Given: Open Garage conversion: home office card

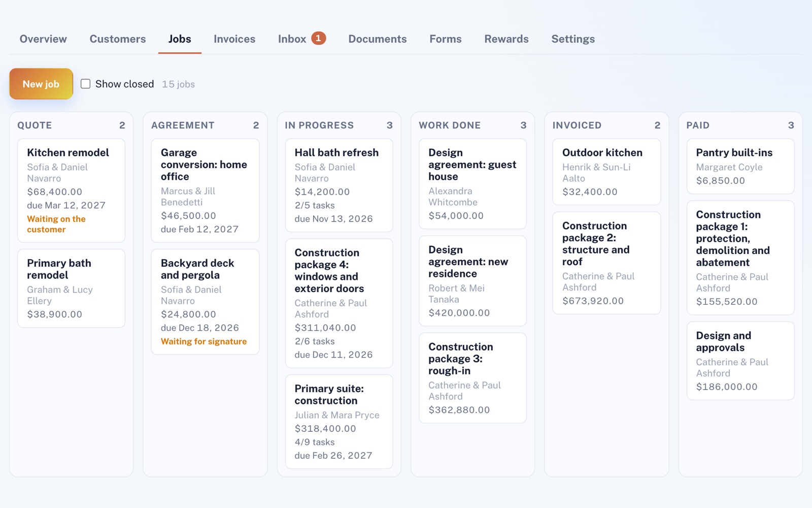Looking at the screenshot, I should (205, 190).
